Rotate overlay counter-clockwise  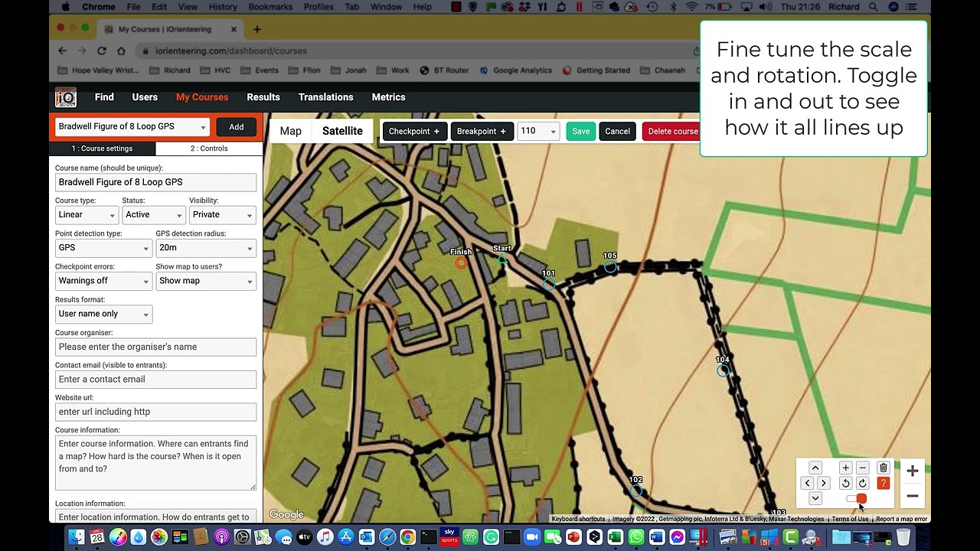coord(845,483)
